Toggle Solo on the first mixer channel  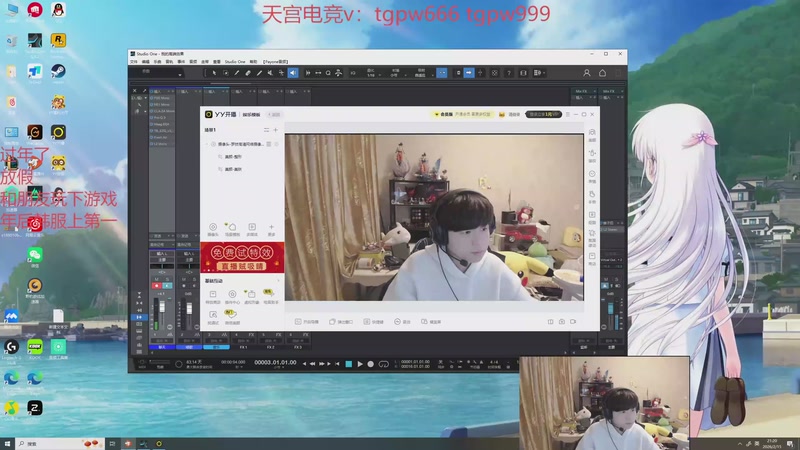[167, 280]
